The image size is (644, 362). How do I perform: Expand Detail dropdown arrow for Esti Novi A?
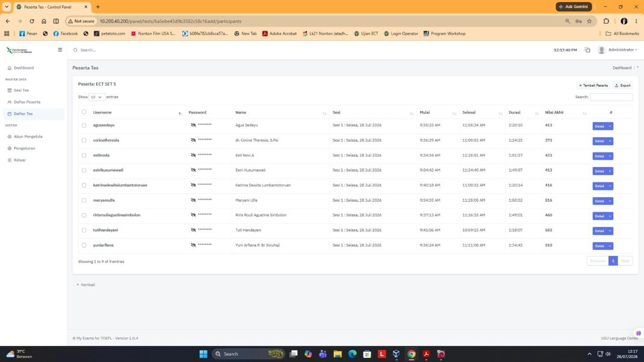[x=610, y=156]
